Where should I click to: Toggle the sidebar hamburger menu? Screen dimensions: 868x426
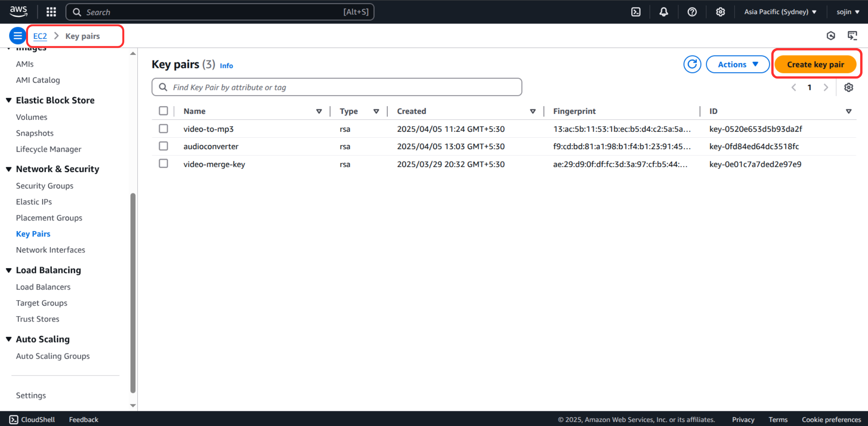(x=17, y=36)
